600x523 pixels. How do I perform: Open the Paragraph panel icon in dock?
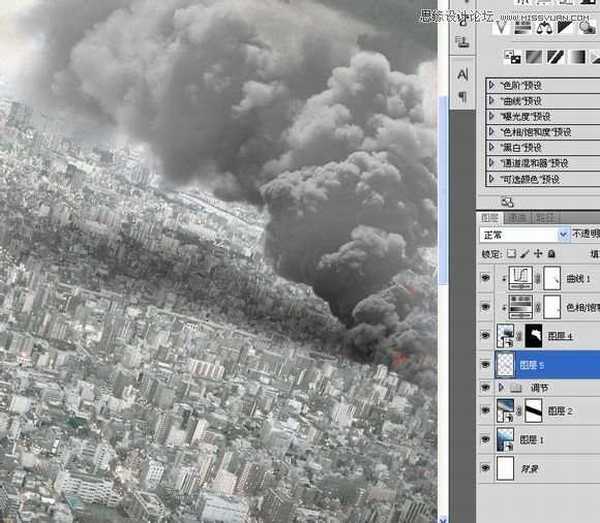tap(463, 97)
